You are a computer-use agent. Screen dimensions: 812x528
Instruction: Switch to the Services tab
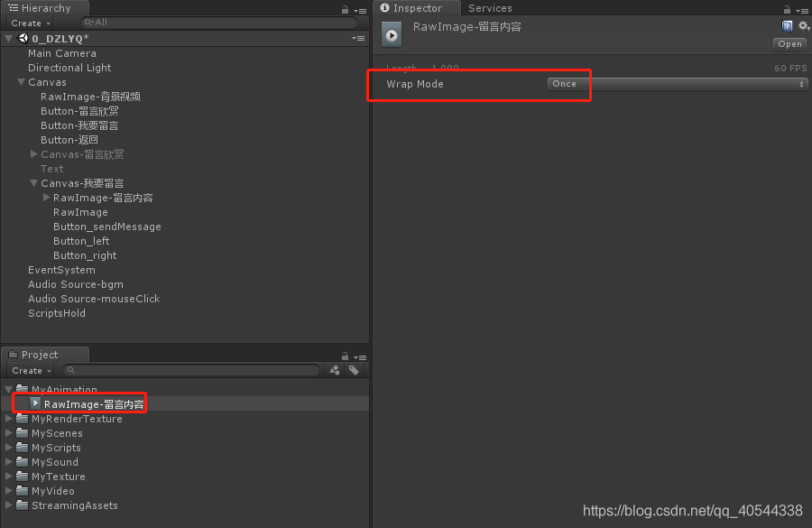tap(490, 7)
